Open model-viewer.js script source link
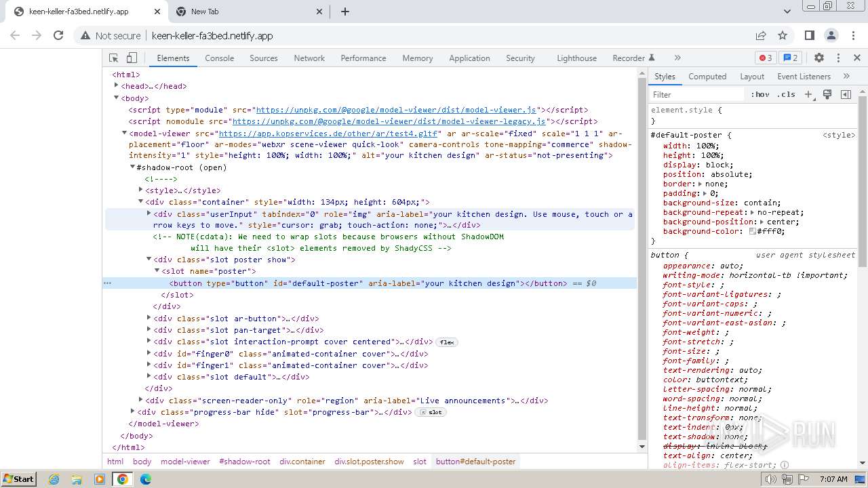 point(396,110)
